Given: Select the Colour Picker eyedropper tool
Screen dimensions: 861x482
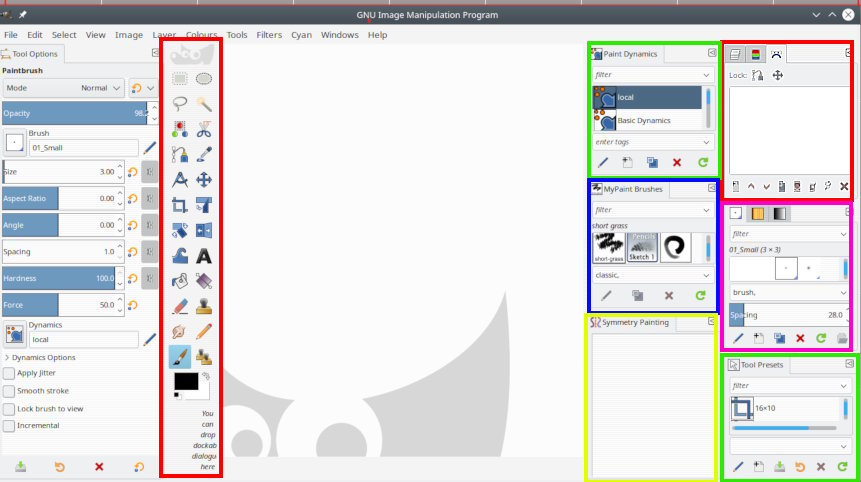Looking at the screenshot, I should (204, 155).
